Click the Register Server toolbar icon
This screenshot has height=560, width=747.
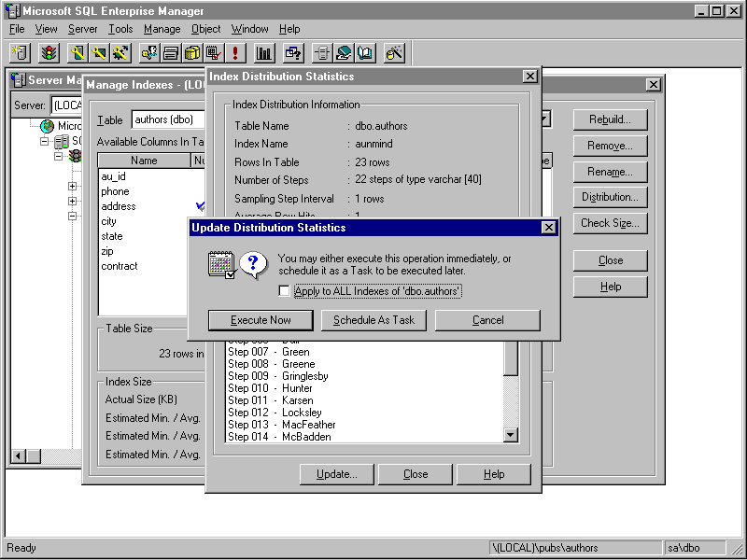21,53
